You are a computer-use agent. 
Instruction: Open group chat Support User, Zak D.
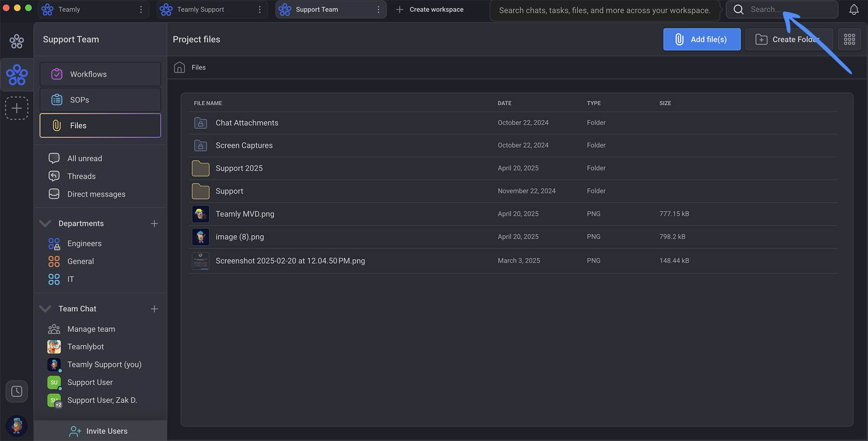pos(102,400)
